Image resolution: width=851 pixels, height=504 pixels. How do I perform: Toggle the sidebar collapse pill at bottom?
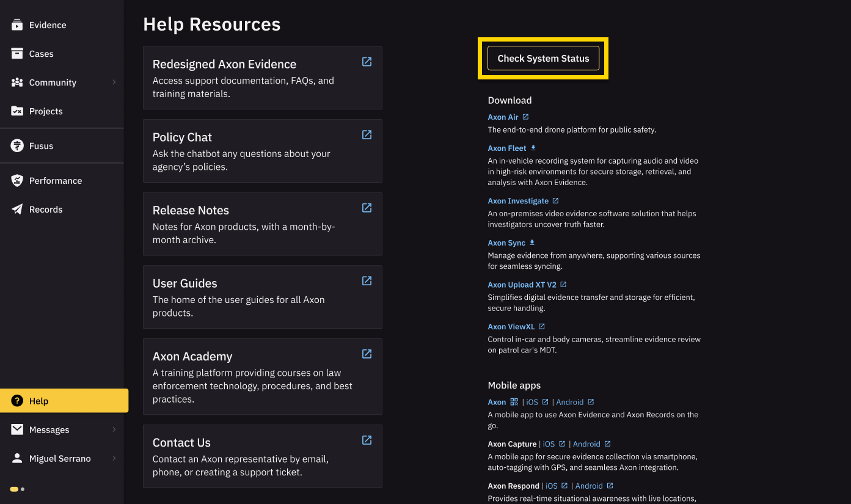click(x=17, y=489)
